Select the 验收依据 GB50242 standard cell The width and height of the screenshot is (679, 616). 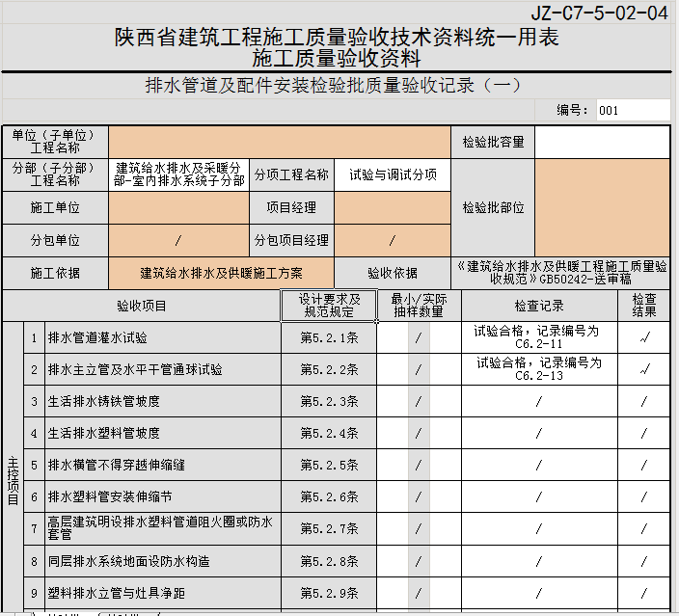tap(561, 273)
